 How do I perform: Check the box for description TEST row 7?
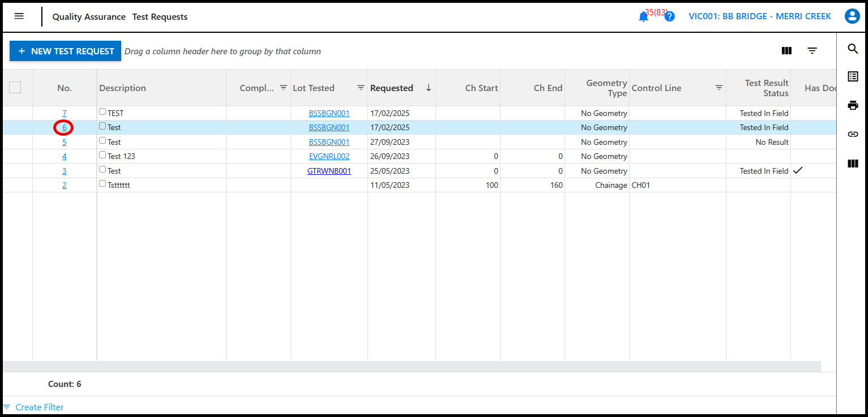tap(102, 112)
